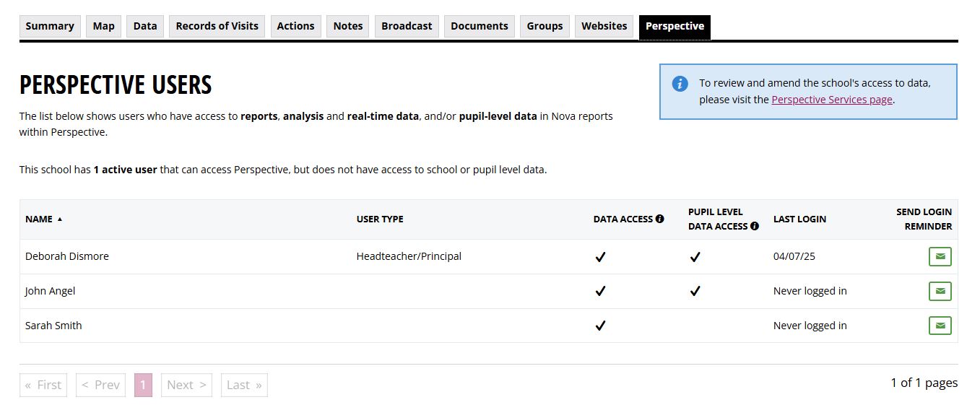The height and width of the screenshot is (405, 980).
Task: Switch to the Records of Visits tab
Action: 217,26
